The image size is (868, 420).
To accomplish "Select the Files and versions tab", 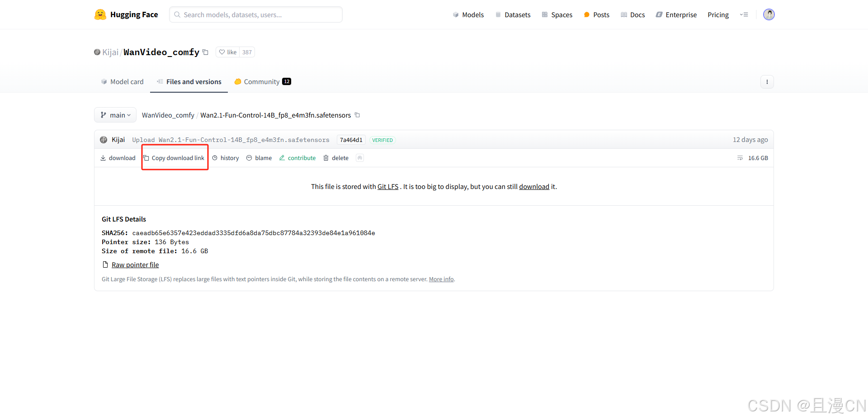I will point(189,82).
